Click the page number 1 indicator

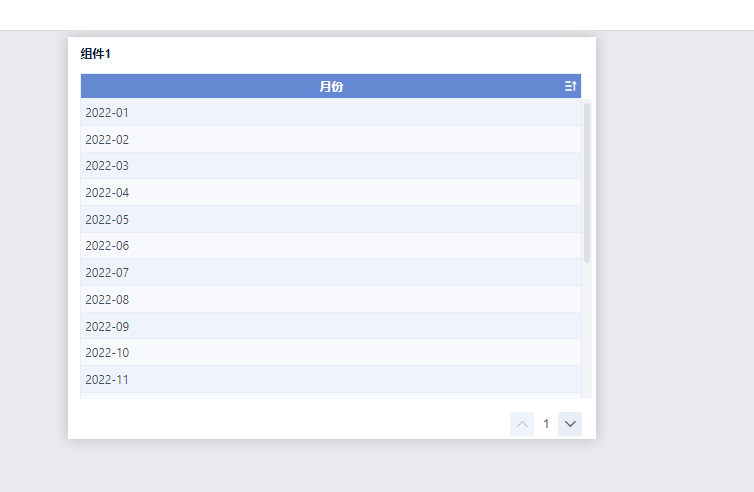pos(546,424)
